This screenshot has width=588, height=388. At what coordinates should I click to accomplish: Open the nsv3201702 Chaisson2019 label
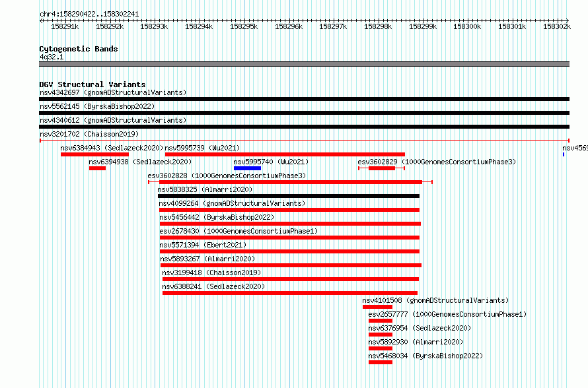tap(89, 134)
